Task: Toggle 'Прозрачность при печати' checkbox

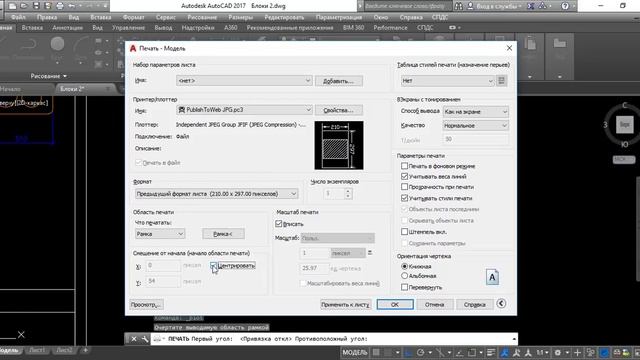Action: pos(404,187)
